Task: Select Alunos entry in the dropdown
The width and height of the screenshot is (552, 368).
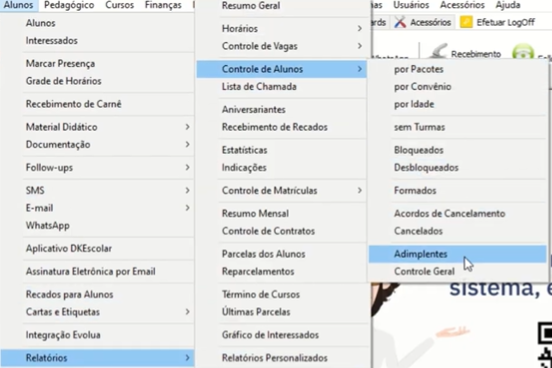Action: coord(40,23)
